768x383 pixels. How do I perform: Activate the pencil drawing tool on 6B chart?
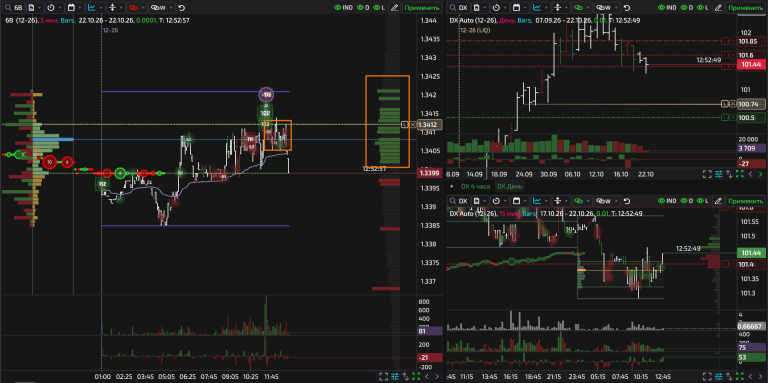point(395,8)
